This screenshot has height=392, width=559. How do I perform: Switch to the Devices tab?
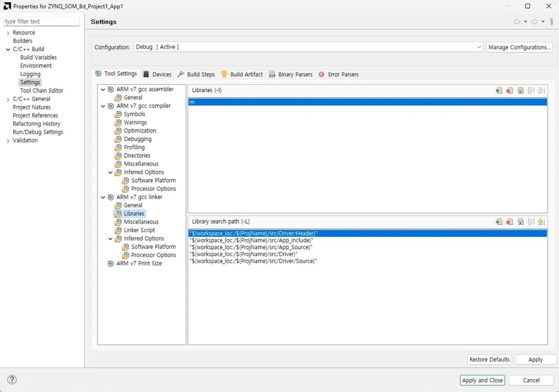coord(157,75)
